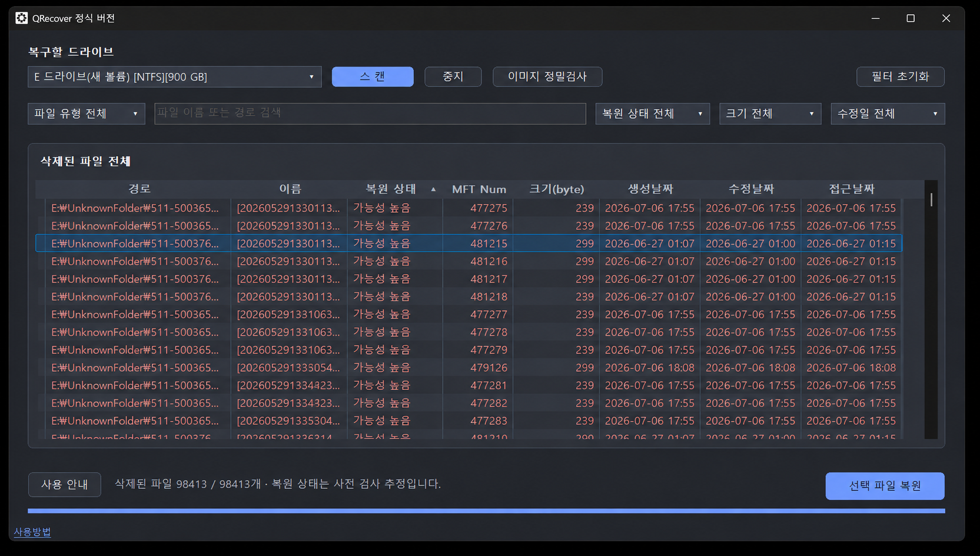Focus the file name or path search field
Image resolution: width=980 pixels, height=556 pixels.
[x=370, y=114]
